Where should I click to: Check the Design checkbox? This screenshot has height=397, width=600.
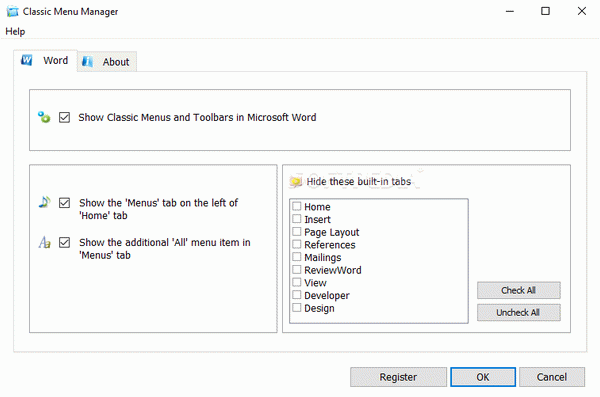click(x=297, y=307)
